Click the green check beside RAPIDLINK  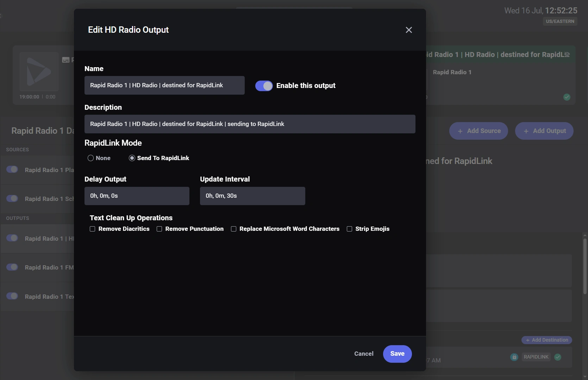(x=558, y=357)
